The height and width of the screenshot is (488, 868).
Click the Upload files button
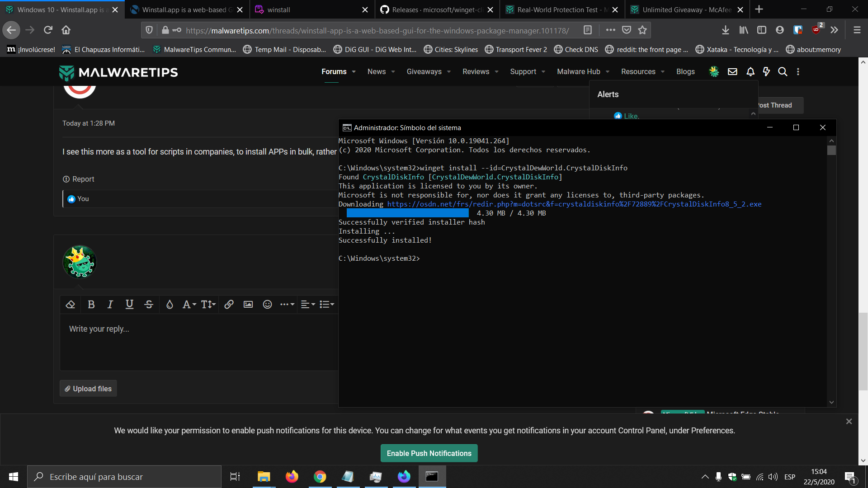pyautogui.click(x=88, y=389)
